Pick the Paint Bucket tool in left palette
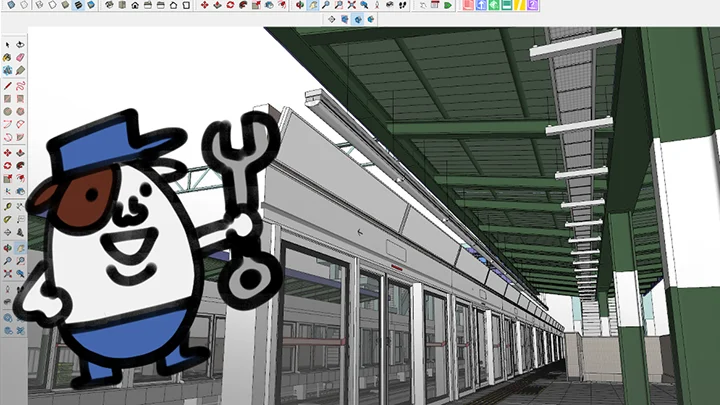The image size is (720, 405). point(7,57)
